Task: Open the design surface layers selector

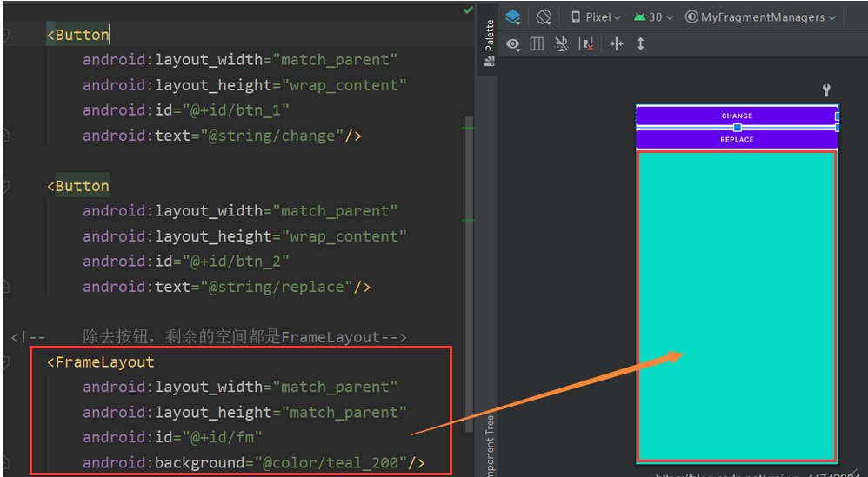Action: click(x=513, y=17)
